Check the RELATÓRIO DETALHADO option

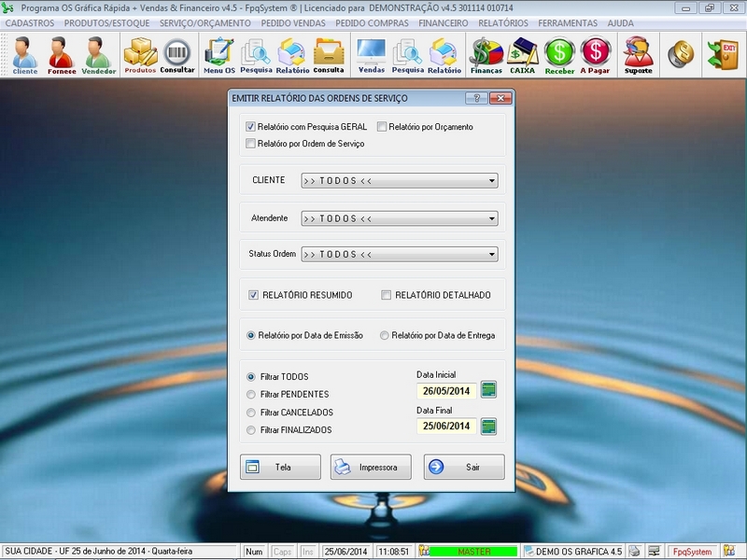point(387,295)
